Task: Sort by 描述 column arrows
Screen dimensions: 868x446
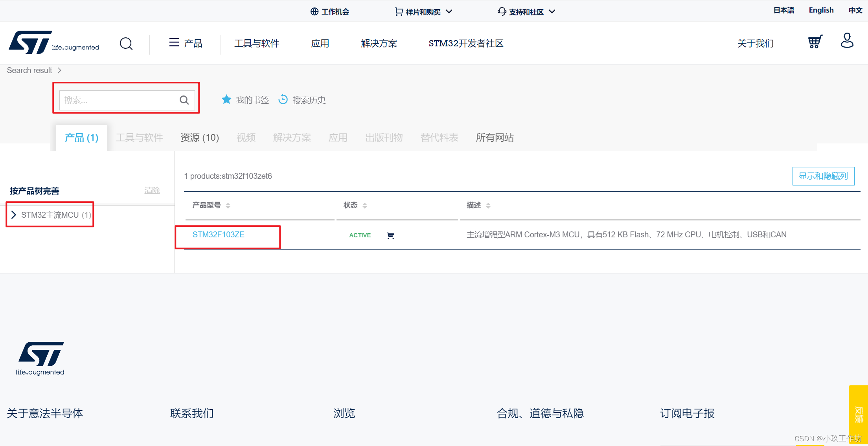Action: [488, 206]
